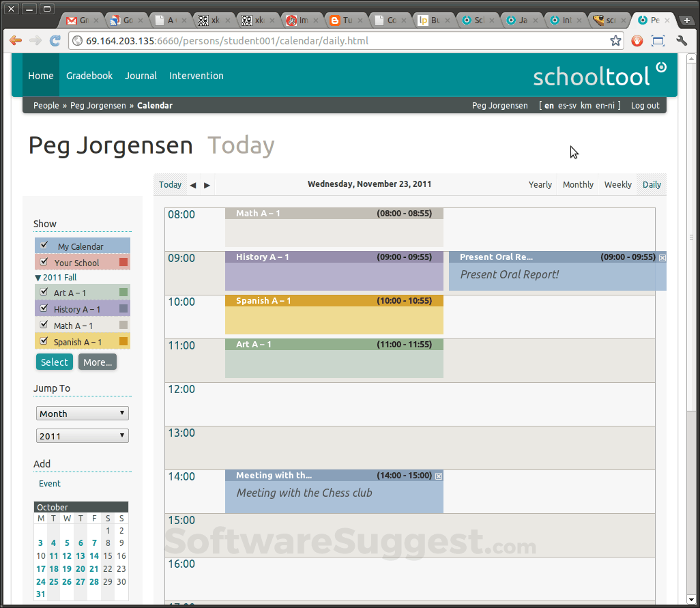Viewport: 700px width, 608px height.
Task: Click the previous day arrow
Action: click(x=193, y=184)
